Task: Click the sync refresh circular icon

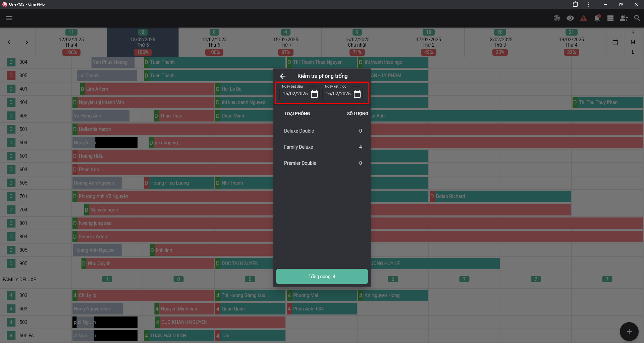Action: tap(557, 18)
